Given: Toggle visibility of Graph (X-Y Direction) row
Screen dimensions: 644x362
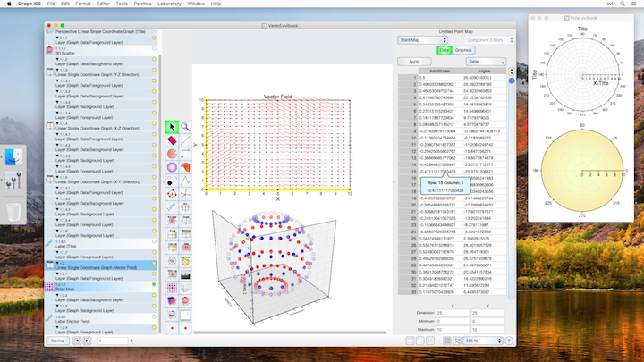Looking at the screenshot, I should tap(154, 177).
